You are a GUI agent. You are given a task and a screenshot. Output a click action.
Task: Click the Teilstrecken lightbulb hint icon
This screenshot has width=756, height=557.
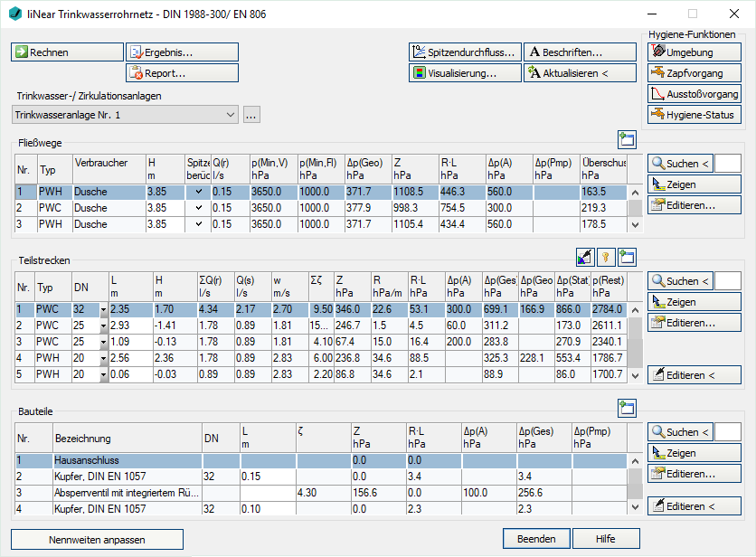point(606,257)
